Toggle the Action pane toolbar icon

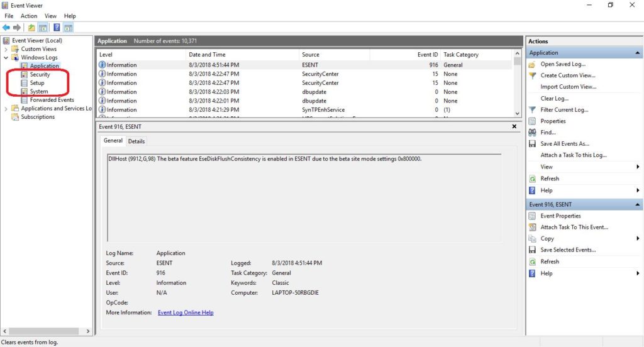point(68,28)
